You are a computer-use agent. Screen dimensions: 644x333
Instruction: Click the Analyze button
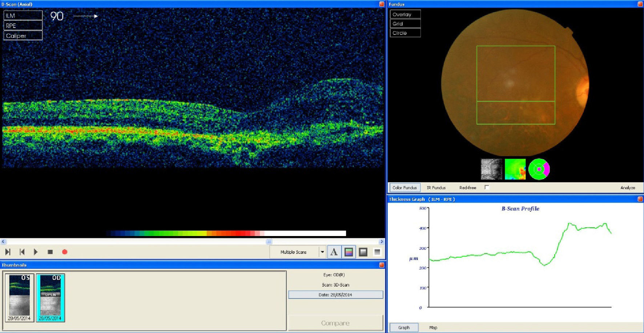pos(628,188)
